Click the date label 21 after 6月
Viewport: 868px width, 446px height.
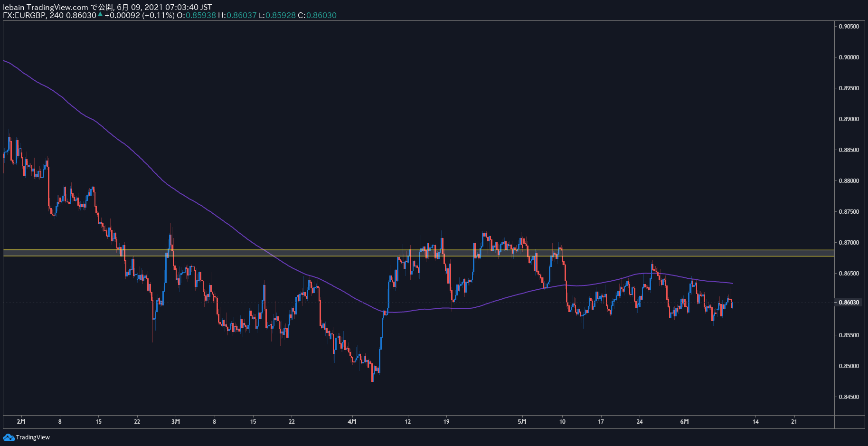coord(794,421)
